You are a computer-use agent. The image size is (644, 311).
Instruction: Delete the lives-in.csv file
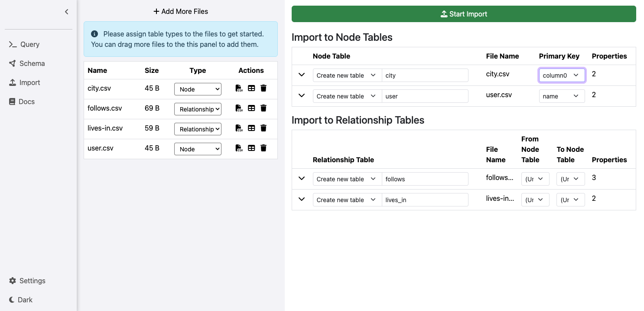pyautogui.click(x=263, y=128)
